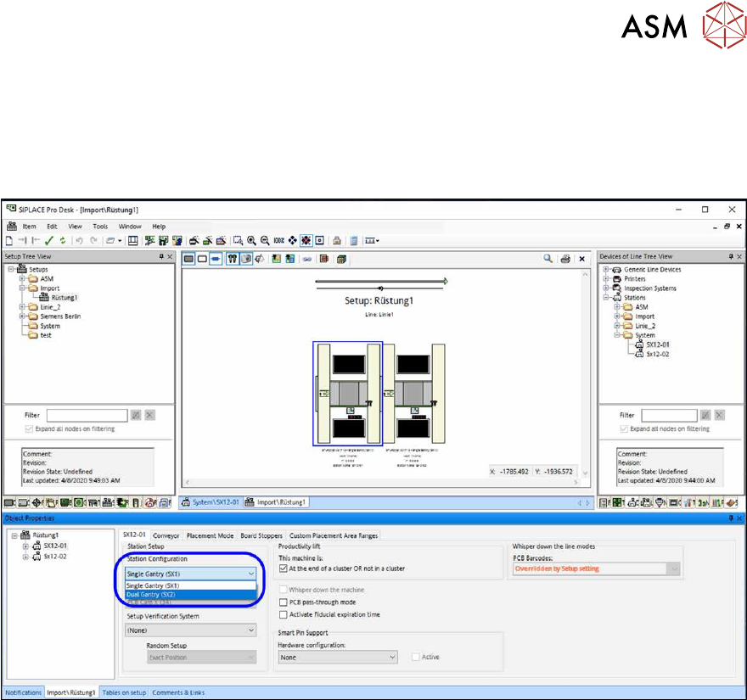The image size is (747, 700).
Task: Switch to System\SX12-01 document tab
Action: (211, 502)
